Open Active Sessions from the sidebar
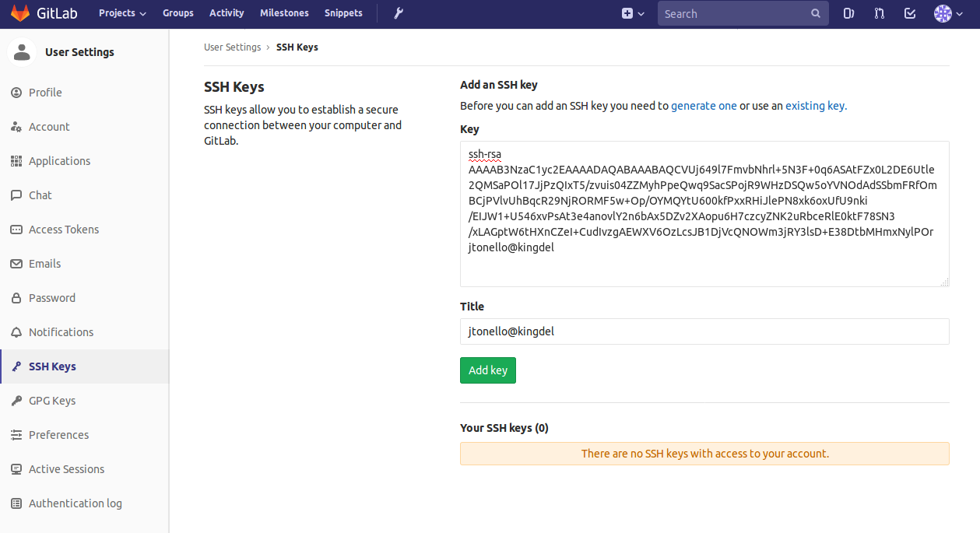The width and height of the screenshot is (980, 533). 66,468
